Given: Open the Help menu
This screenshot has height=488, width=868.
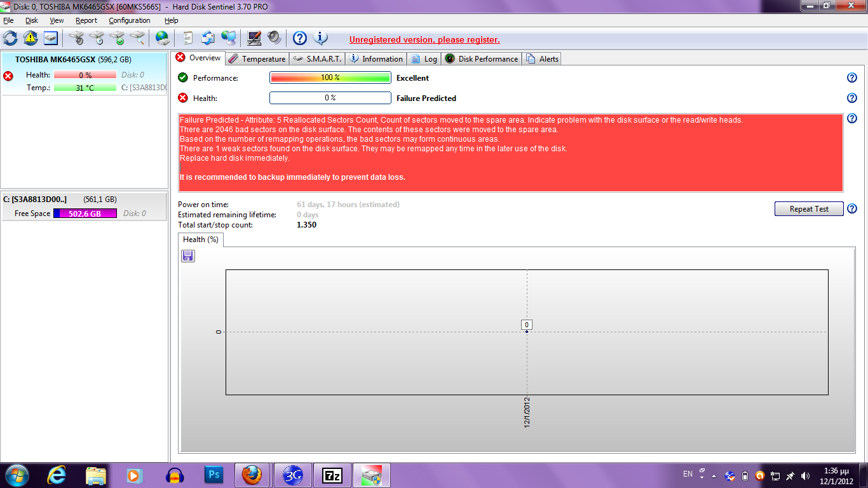Looking at the screenshot, I should click(172, 20).
